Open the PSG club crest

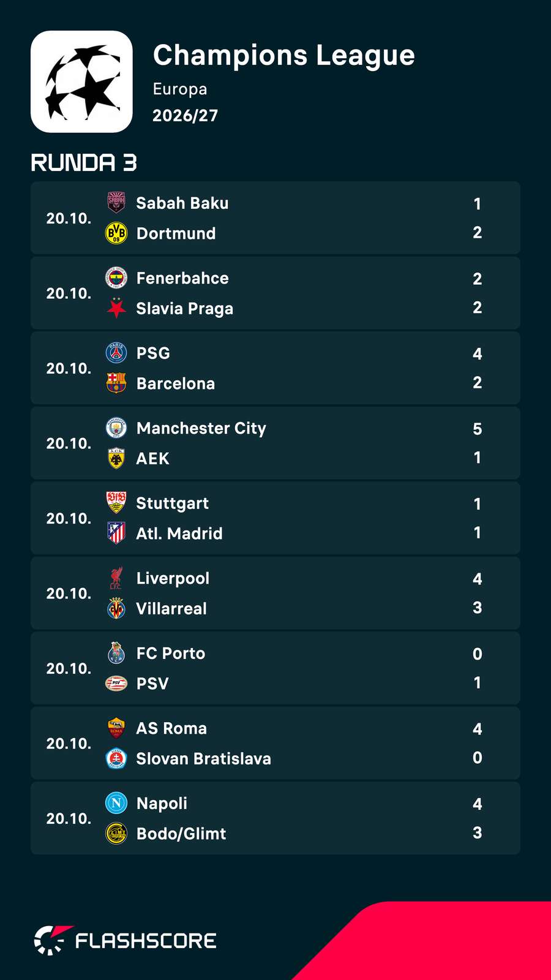pyautogui.click(x=116, y=353)
